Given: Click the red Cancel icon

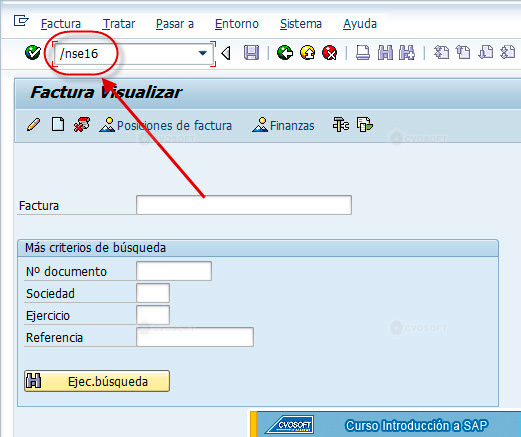Looking at the screenshot, I should [330, 53].
